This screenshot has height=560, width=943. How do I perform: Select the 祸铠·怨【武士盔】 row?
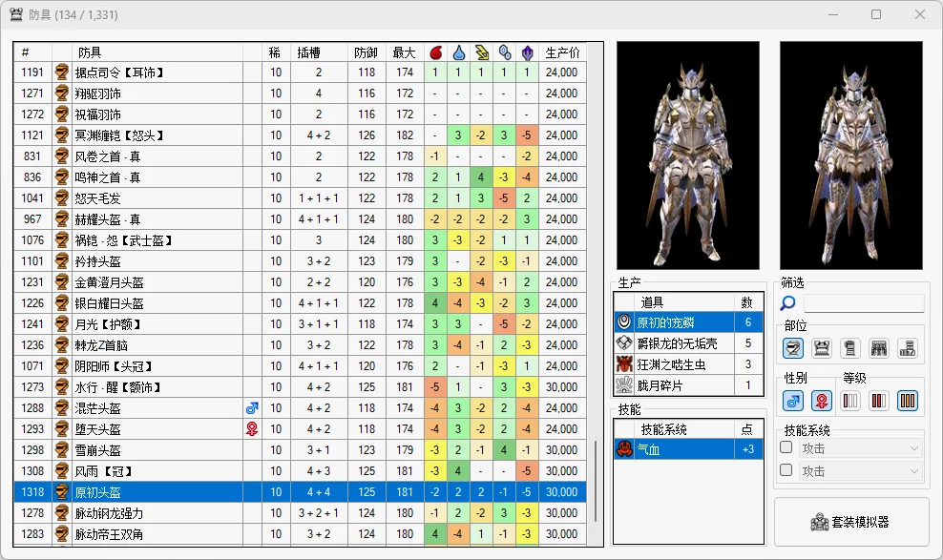pos(300,240)
